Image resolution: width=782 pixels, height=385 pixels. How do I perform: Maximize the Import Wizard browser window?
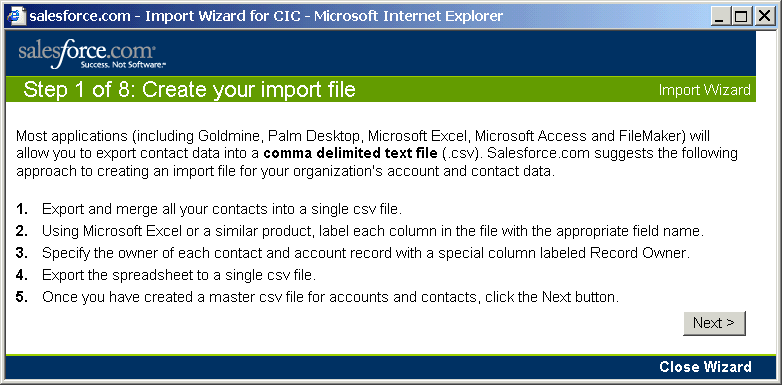coord(741,17)
